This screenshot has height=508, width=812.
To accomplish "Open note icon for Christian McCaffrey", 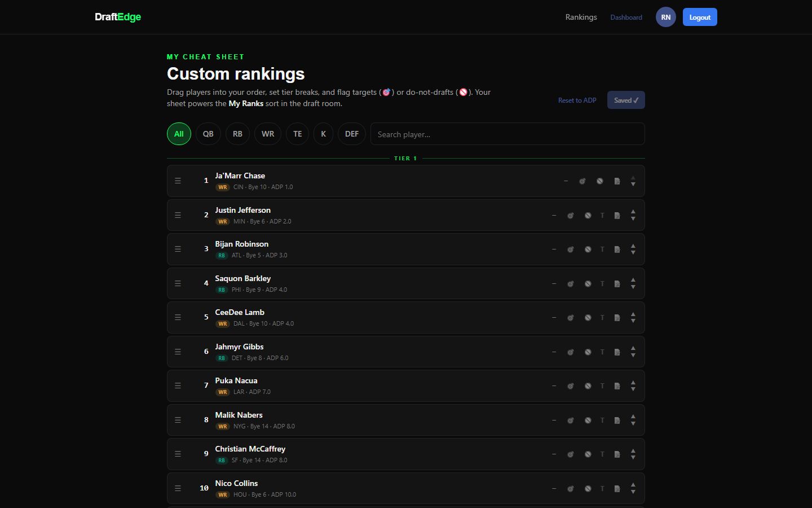I will pos(617,454).
